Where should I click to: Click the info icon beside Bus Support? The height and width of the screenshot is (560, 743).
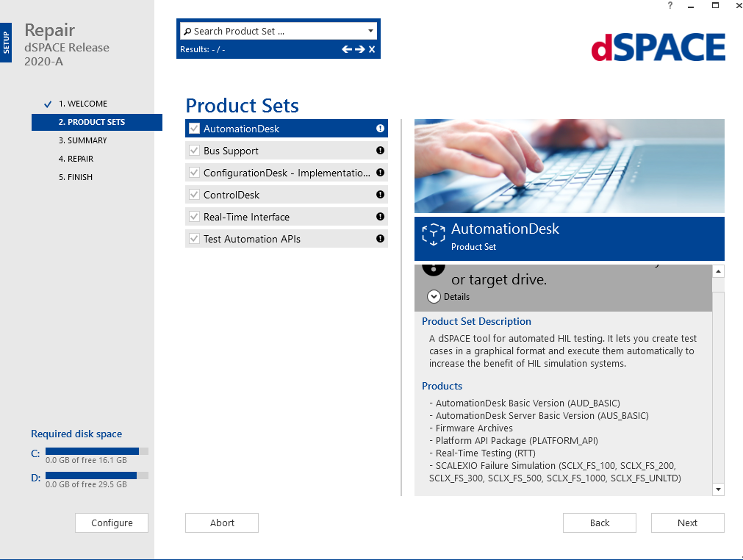(x=380, y=150)
